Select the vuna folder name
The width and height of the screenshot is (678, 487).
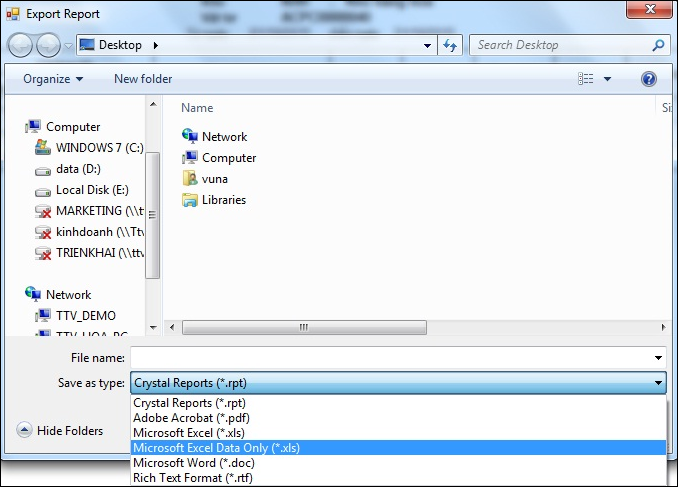[215, 179]
